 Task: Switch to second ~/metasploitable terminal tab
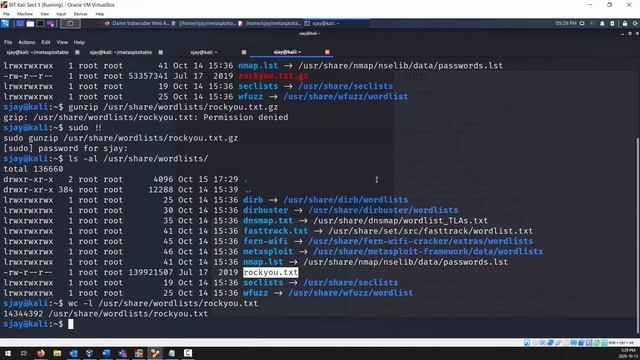[x=121, y=52]
